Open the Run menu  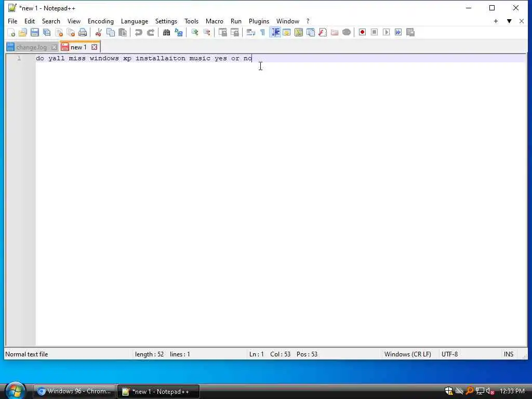(x=236, y=21)
